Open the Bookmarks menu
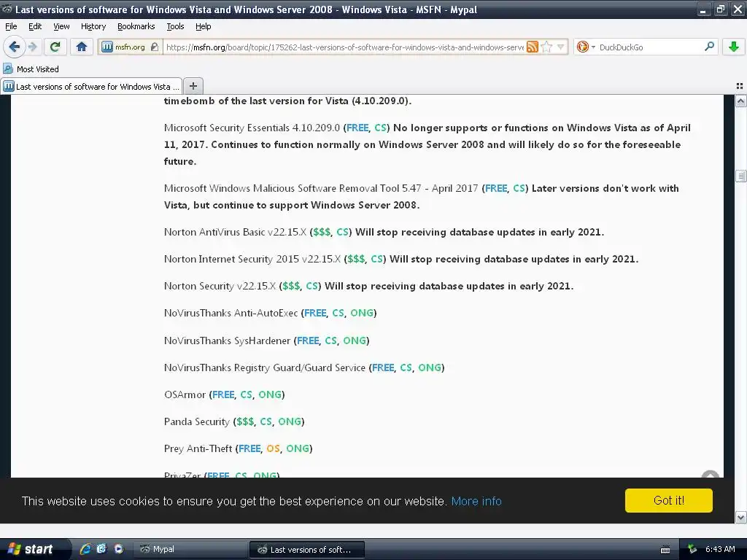 [x=136, y=26]
